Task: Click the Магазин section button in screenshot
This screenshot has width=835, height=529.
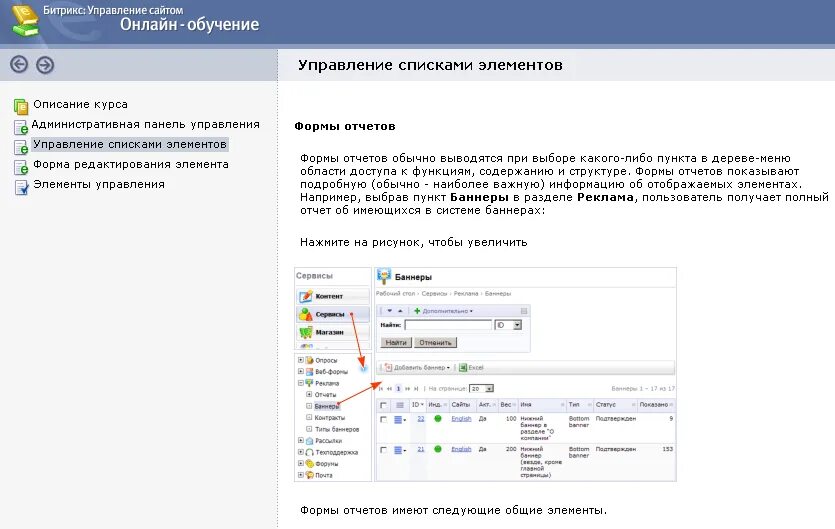Action: [x=332, y=332]
